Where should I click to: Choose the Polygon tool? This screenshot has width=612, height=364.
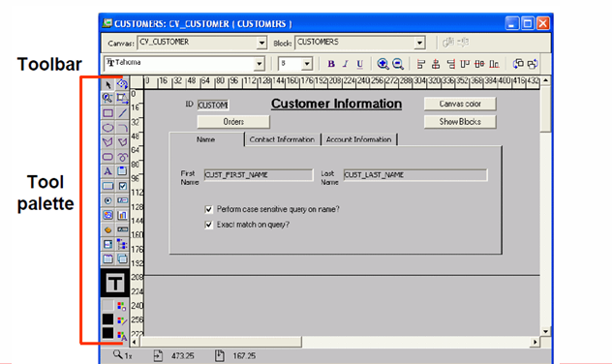[107, 142]
